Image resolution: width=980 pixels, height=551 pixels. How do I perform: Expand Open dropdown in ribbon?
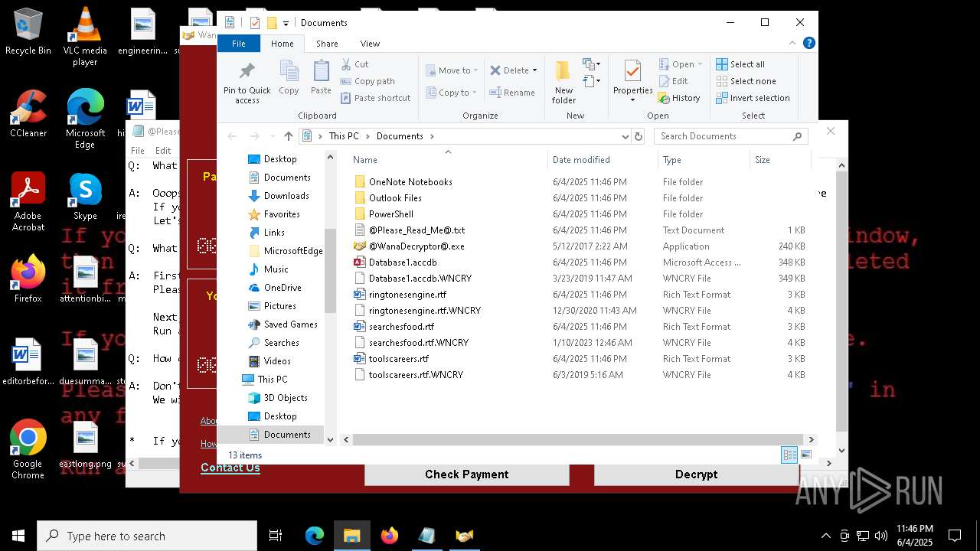pyautogui.click(x=700, y=64)
